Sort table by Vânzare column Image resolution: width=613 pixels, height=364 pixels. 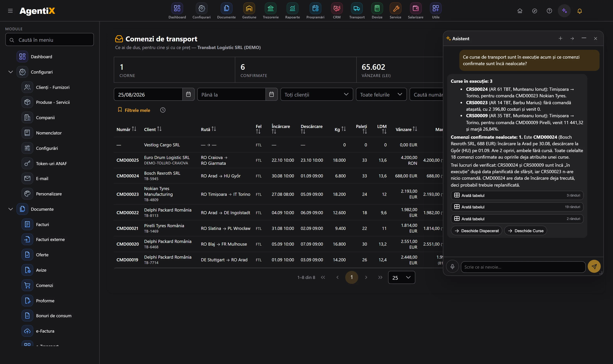(x=406, y=129)
